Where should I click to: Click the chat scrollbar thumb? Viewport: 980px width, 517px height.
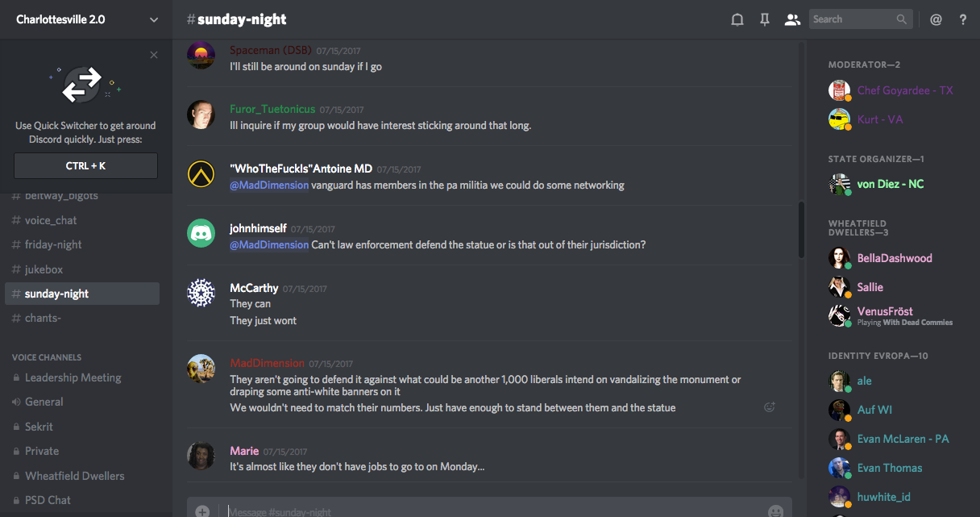(x=801, y=230)
